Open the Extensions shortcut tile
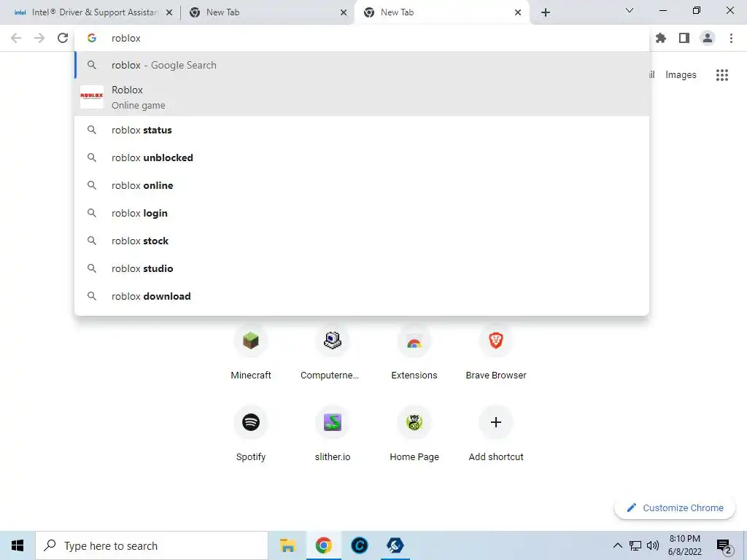This screenshot has width=747, height=560. coord(414,352)
